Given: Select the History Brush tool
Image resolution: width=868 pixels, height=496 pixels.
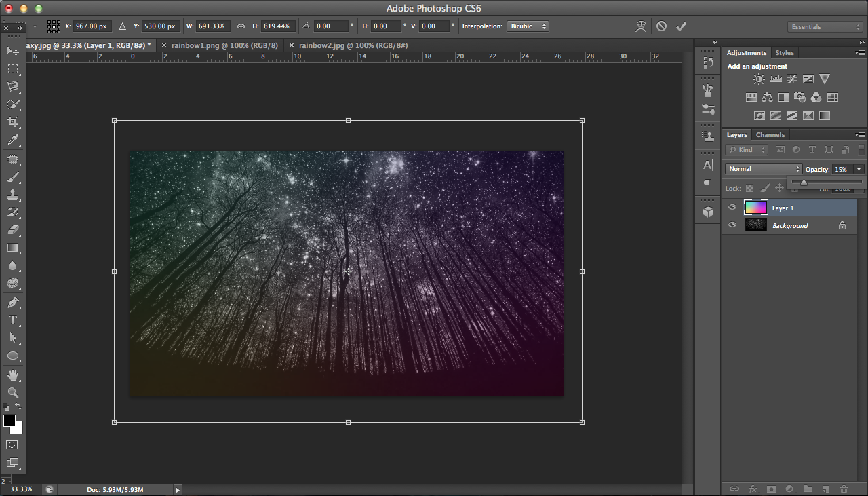Looking at the screenshot, I should [x=13, y=212].
